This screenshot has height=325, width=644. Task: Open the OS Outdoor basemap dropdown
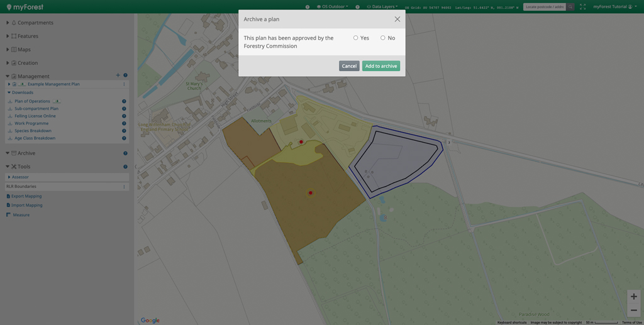[332, 7]
